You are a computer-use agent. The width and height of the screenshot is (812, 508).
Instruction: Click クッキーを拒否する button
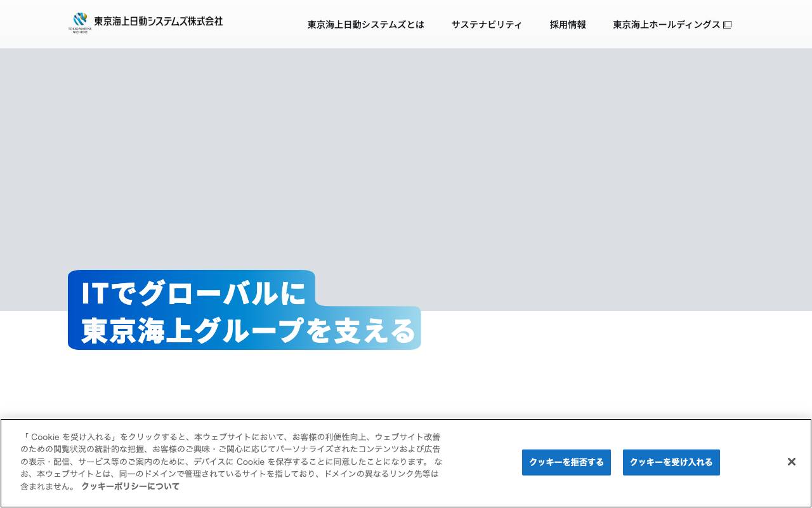pos(566,462)
